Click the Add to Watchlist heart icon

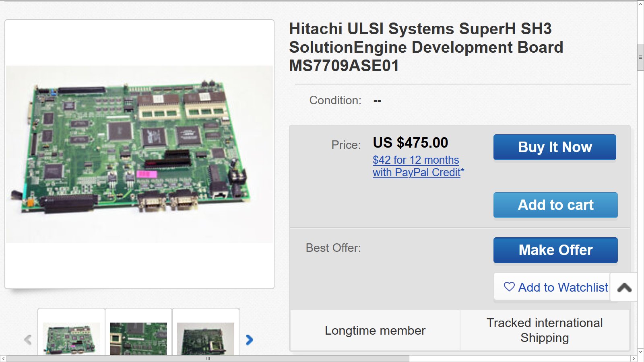tap(509, 287)
